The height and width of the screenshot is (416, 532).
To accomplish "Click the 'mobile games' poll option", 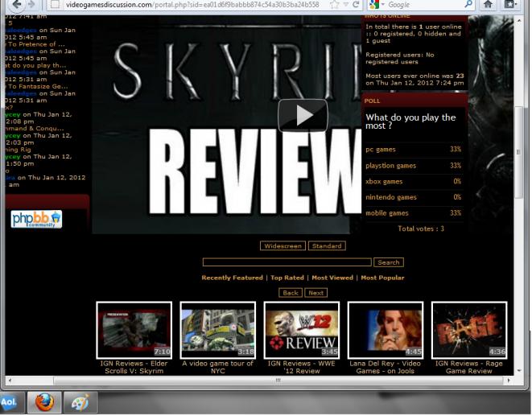I will pos(387,213).
